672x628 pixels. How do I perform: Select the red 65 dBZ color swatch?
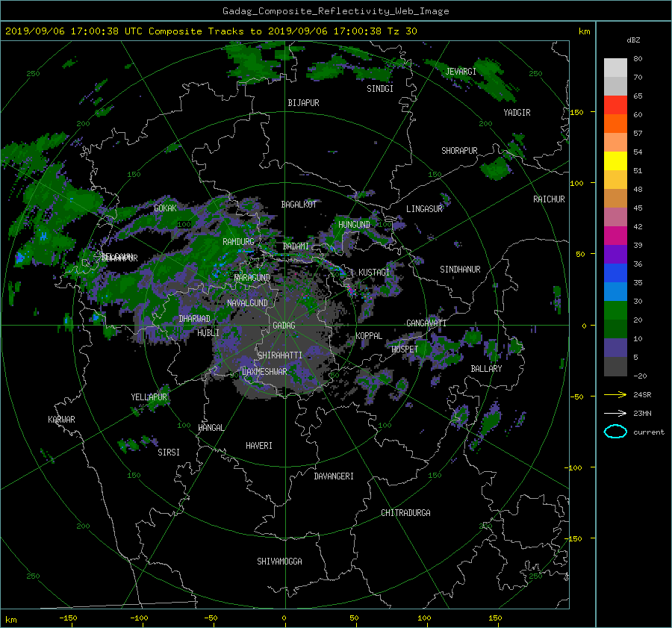[x=615, y=105]
